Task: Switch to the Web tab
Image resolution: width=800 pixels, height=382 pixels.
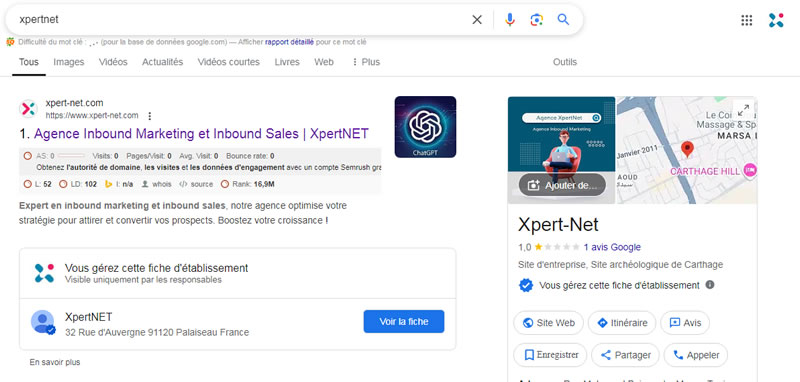Action: (x=324, y=62)
